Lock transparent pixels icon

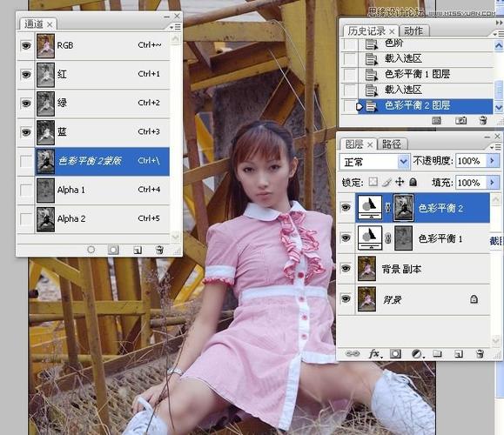(373, 182)
